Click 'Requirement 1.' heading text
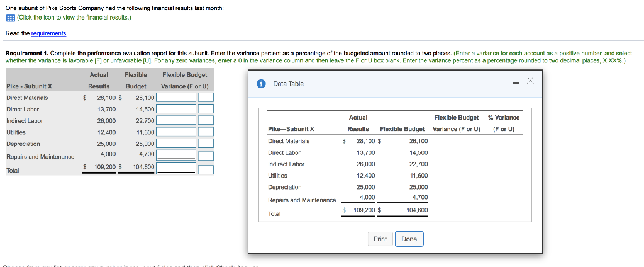The width and height of the screenshot is (644, 267). click(x=26, y=54)
